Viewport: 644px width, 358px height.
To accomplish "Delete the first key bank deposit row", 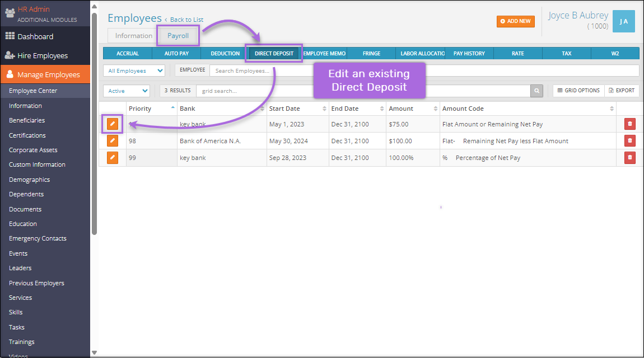I will 630,124.
